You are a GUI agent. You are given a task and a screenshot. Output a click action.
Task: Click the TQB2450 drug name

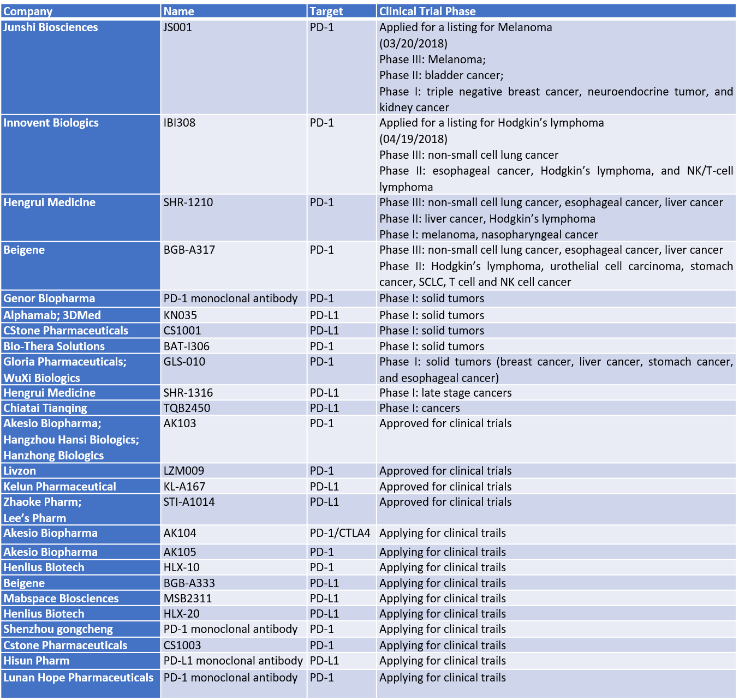coord(187,408)
